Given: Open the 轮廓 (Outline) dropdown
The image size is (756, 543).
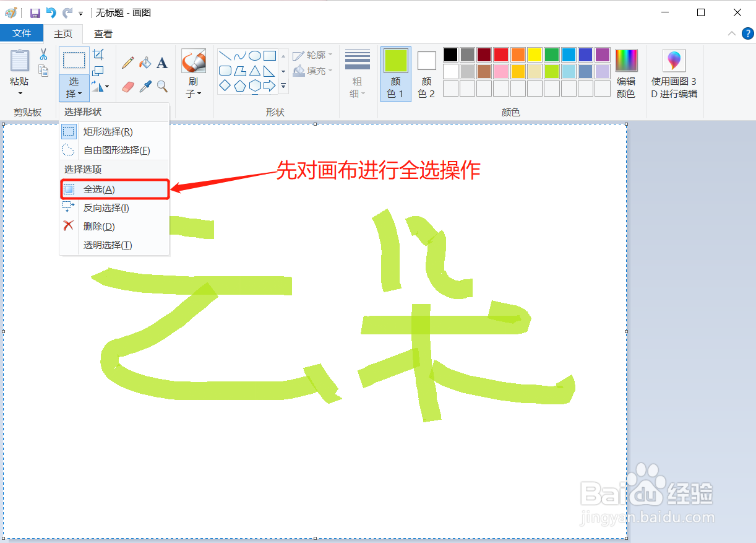Looking at the screenshot, I should point(312,54).
